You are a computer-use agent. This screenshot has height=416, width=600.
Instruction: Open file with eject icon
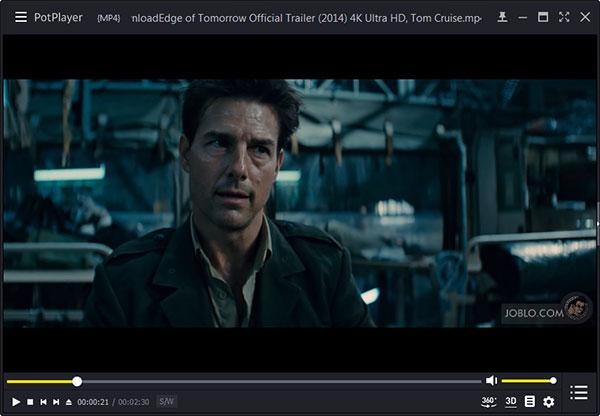click(68, 402)
